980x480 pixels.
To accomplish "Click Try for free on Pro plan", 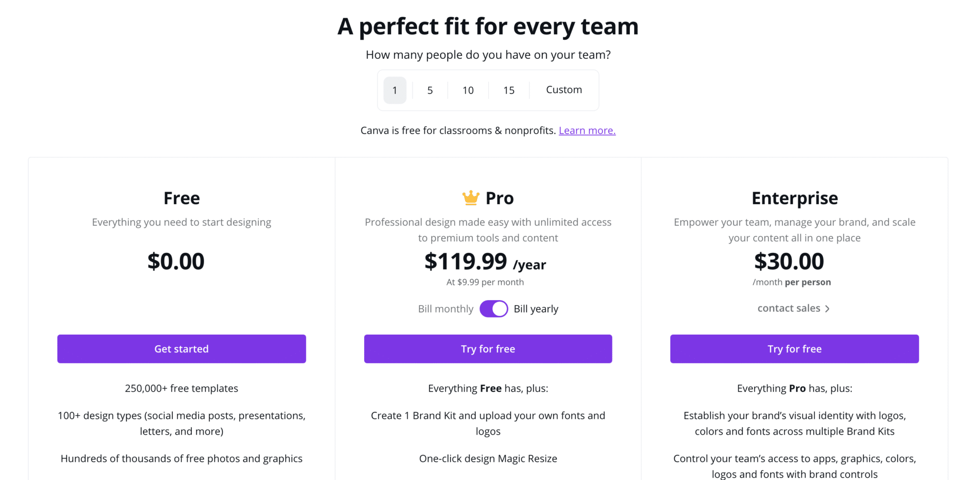I will point(488,349).
